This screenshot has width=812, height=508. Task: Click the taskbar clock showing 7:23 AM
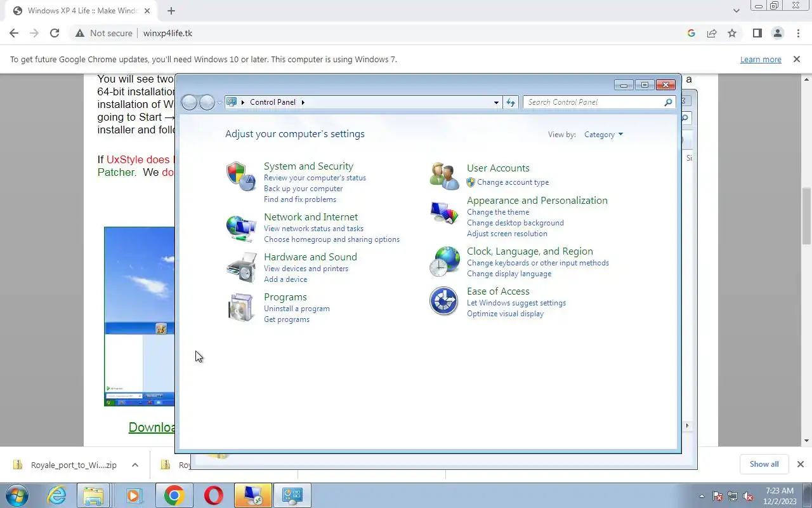[x=780, y=496]
